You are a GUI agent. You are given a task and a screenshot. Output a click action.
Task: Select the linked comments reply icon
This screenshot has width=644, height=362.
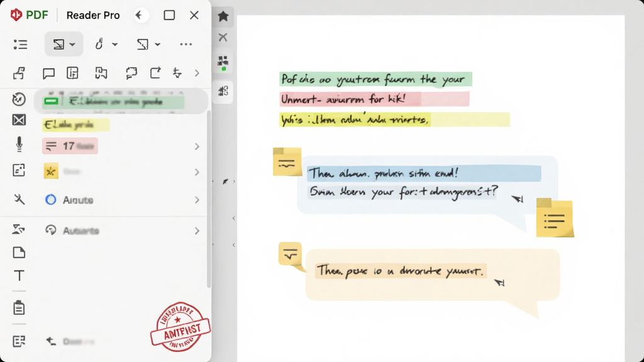point(131,73)
